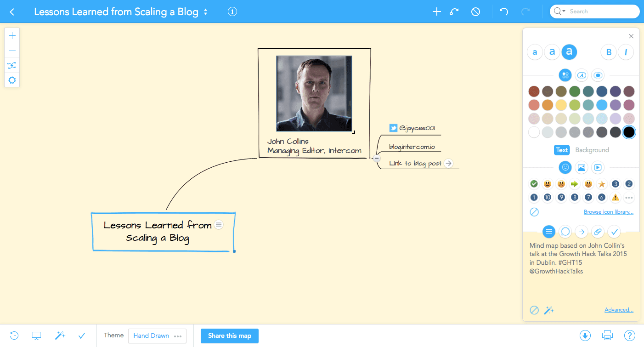
Task: Collapse the John Collins node branches
Action: pyautogui.click(x=377, y=158)
